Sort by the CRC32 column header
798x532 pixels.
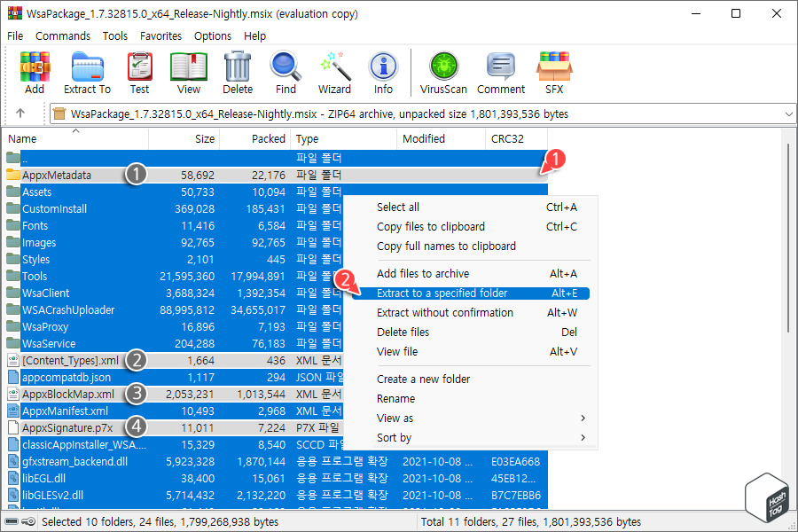coord(517,139)
